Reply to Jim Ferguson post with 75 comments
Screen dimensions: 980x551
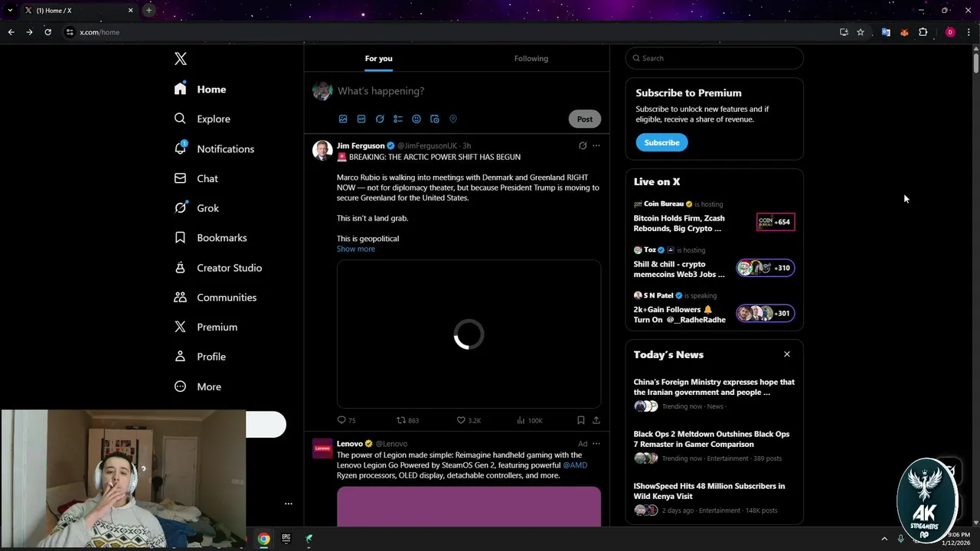347,420
